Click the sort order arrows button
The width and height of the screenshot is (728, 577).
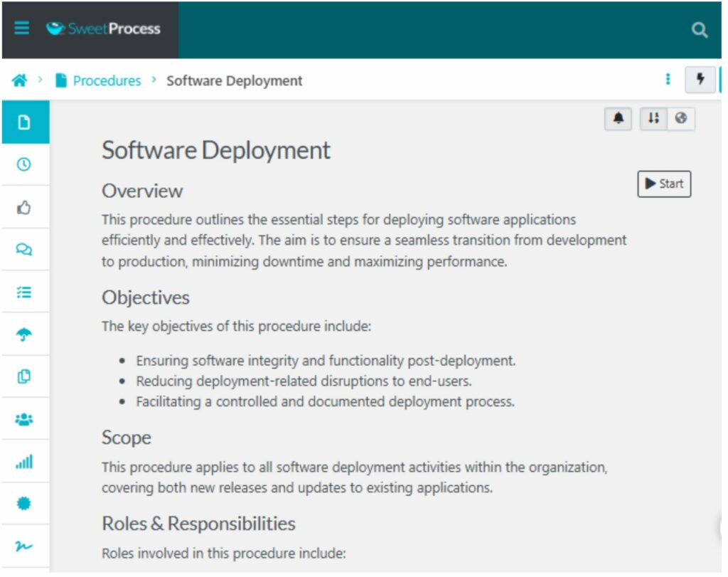pos(653,119)
